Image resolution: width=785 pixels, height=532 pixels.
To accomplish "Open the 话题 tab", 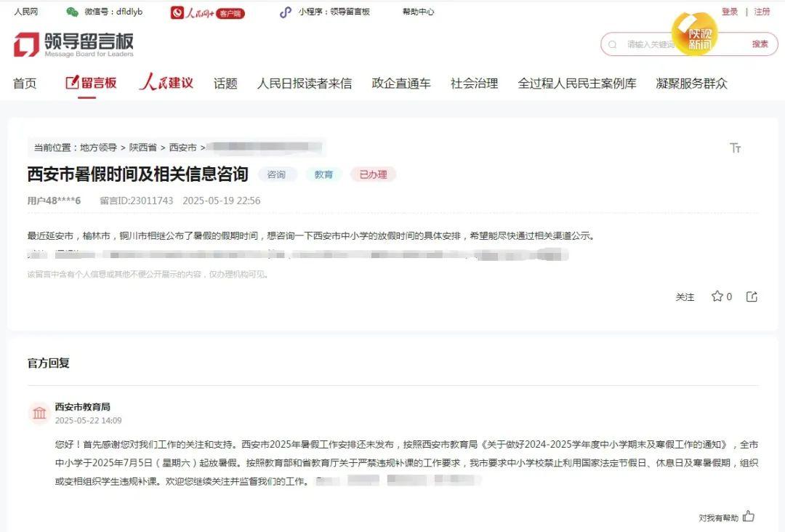I will pyautogui.click(x=225, y=83).
